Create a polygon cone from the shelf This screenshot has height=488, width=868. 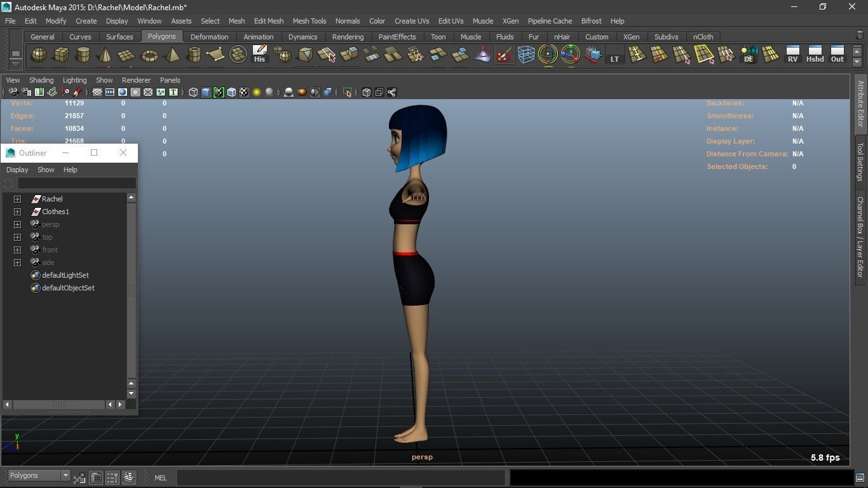click(105, 55)
